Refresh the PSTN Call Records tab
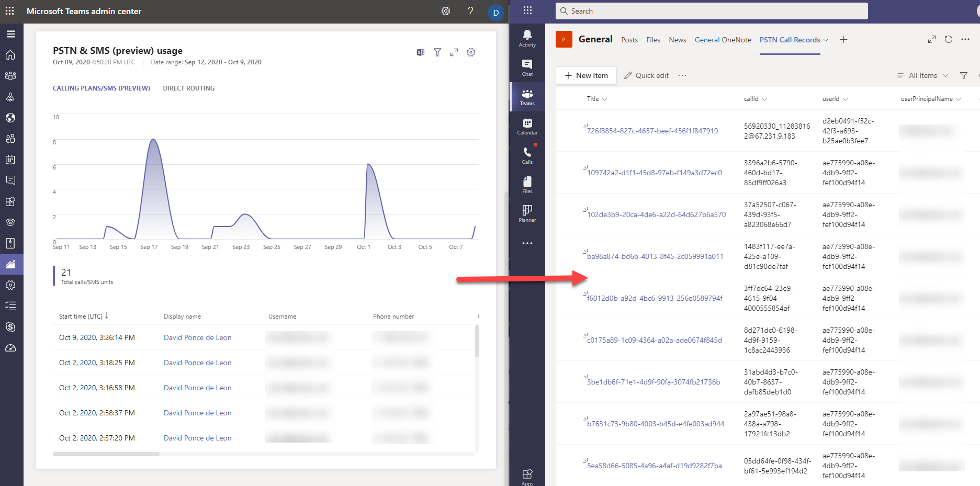This screenshot has width=980, height=486. 948,39
